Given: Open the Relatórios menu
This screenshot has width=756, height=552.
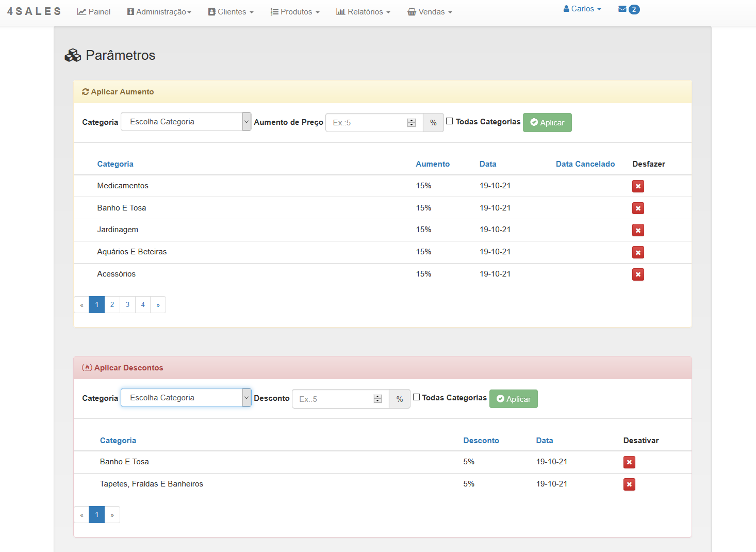Looking at the screenshot, I should point(363,12).
